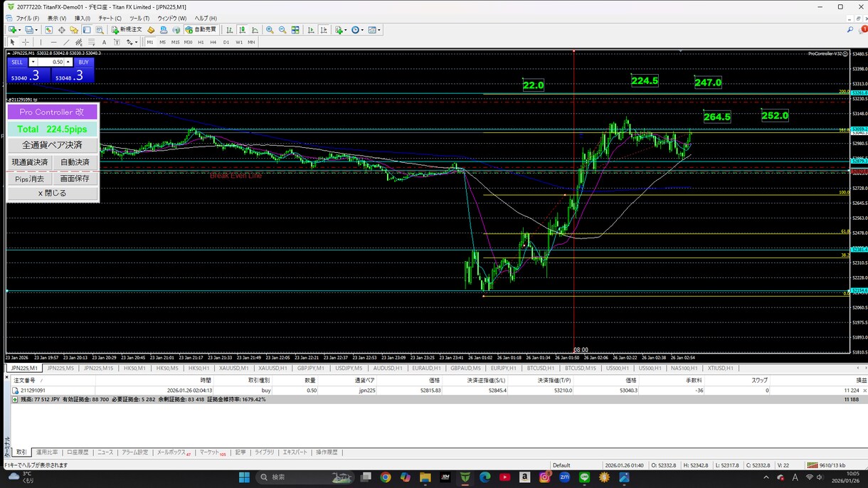The height and width of the screenshot is (488, 868).
Task: Open the New Order (新規注文) dialog
Action: (127, 30)
